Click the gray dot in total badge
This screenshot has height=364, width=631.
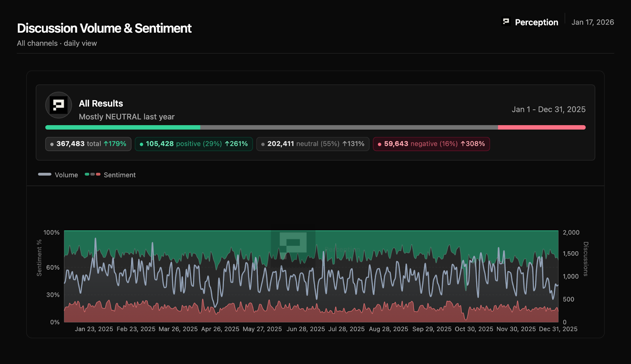pos(52,144)
